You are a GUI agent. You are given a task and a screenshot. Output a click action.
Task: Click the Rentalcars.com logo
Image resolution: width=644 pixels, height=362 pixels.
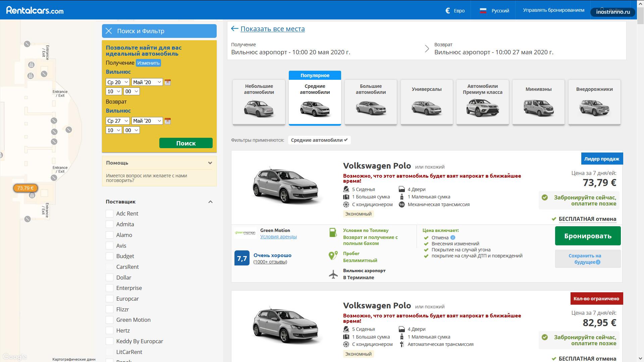click(35, 10)
